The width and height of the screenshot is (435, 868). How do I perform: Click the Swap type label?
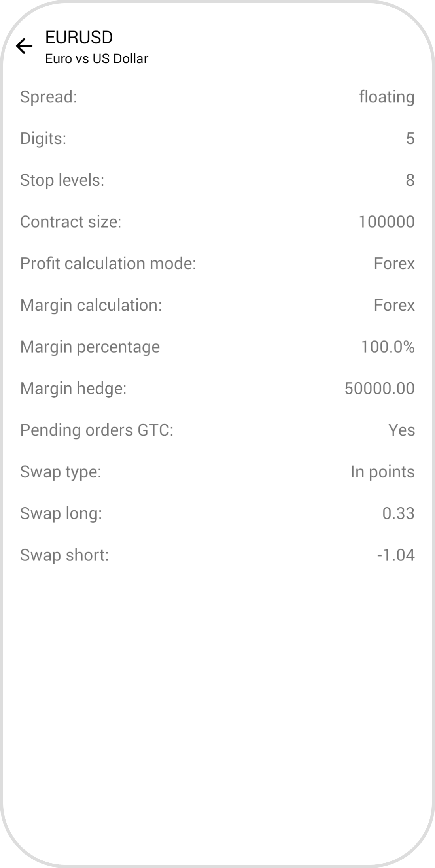(x=61, y=472)
